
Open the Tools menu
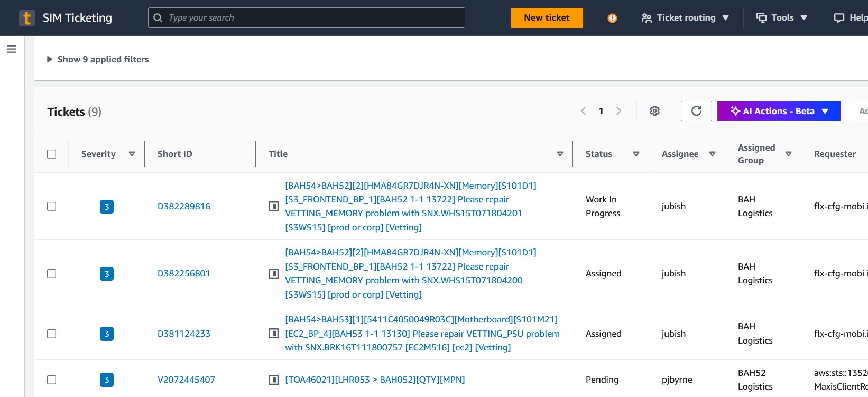pyautogui.click(x=782, y=18)
